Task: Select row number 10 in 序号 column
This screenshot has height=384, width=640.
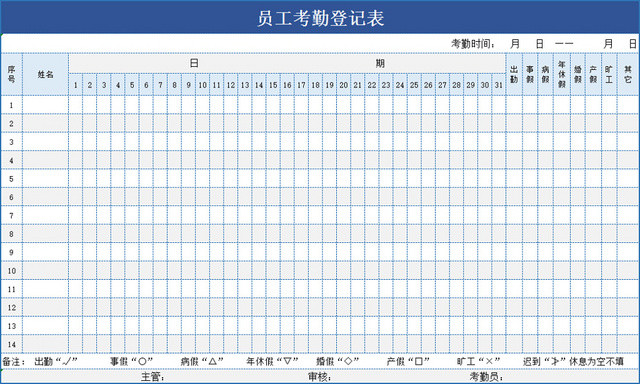Action: (x=11, y=271)
